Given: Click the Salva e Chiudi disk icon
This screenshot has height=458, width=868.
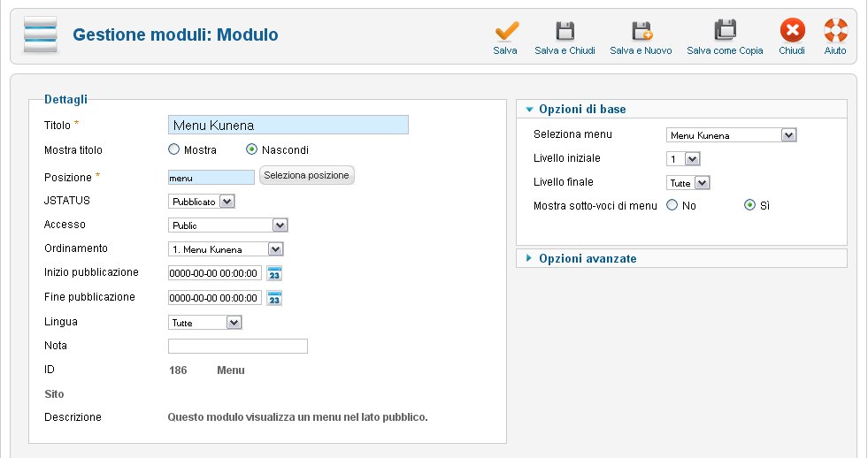Looking at the screenshot, I should pyautogui.click(x=565, y=32).
